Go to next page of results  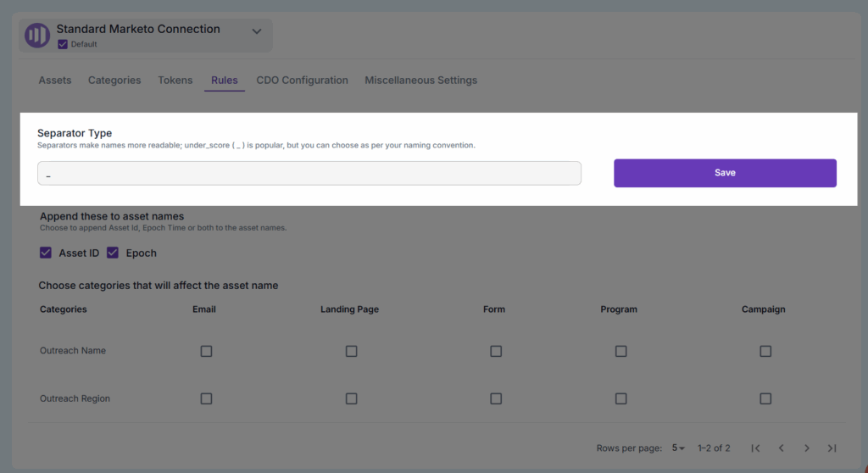(807, 448)
